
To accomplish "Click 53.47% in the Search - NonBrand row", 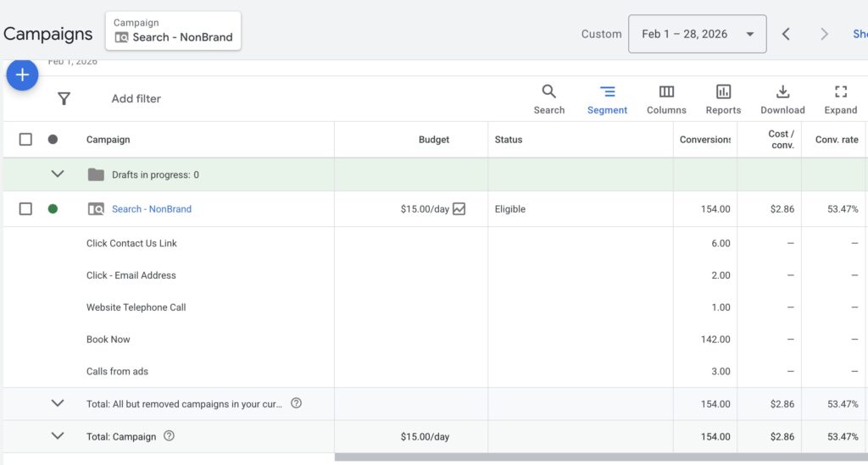I will [843, 209].
